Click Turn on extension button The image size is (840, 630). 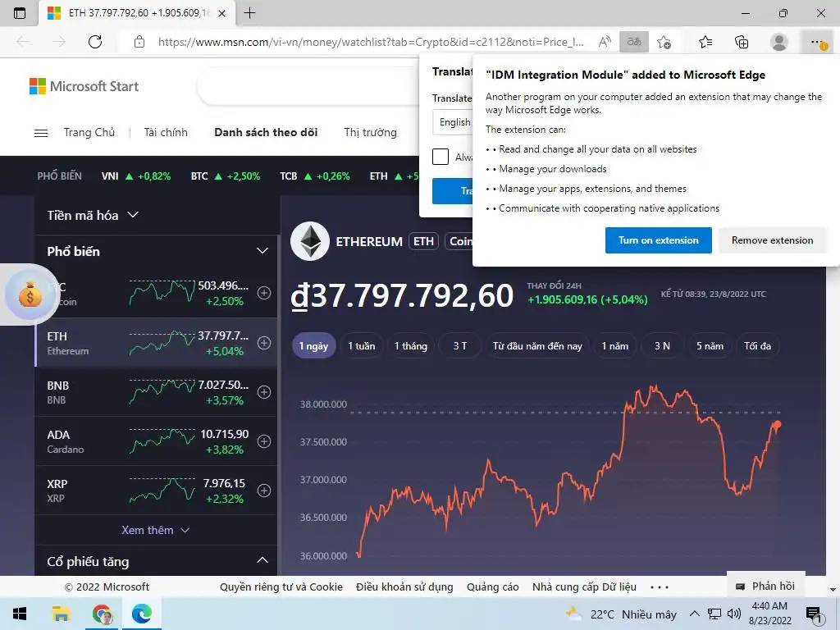pyautogui.click(x=659, y=240)
